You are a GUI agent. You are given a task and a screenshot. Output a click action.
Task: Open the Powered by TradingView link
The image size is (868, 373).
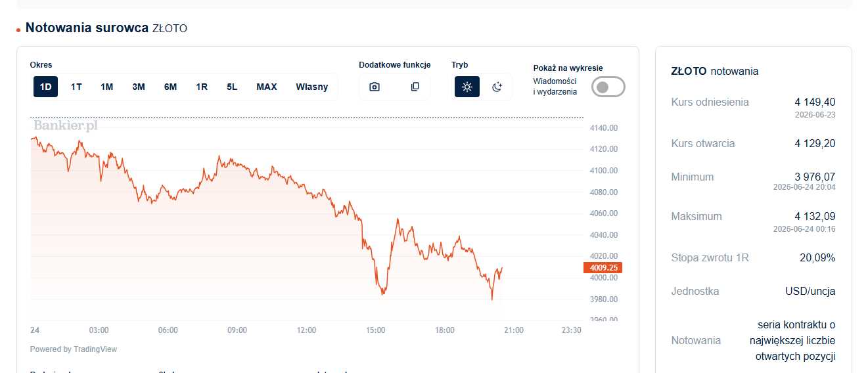[x=74, y=349]
